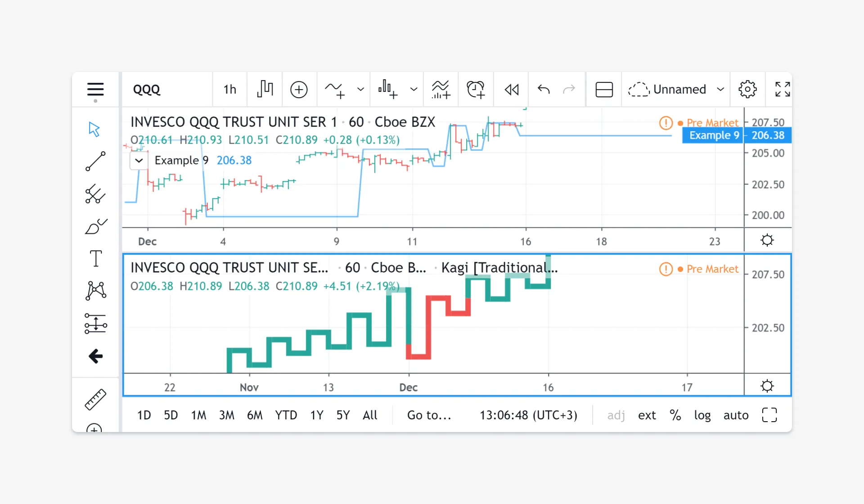
Task: Select the trend line tool
Action: click(x=95, y=161)
